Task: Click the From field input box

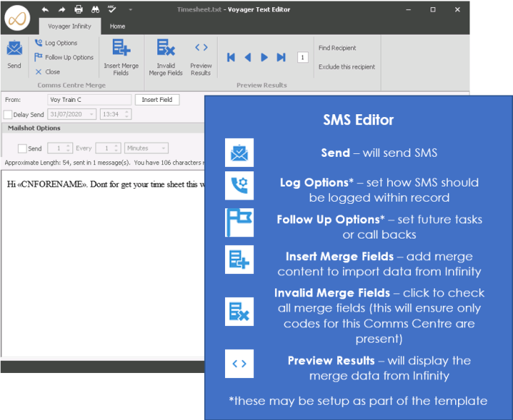Action: click(x=89, y=100)
